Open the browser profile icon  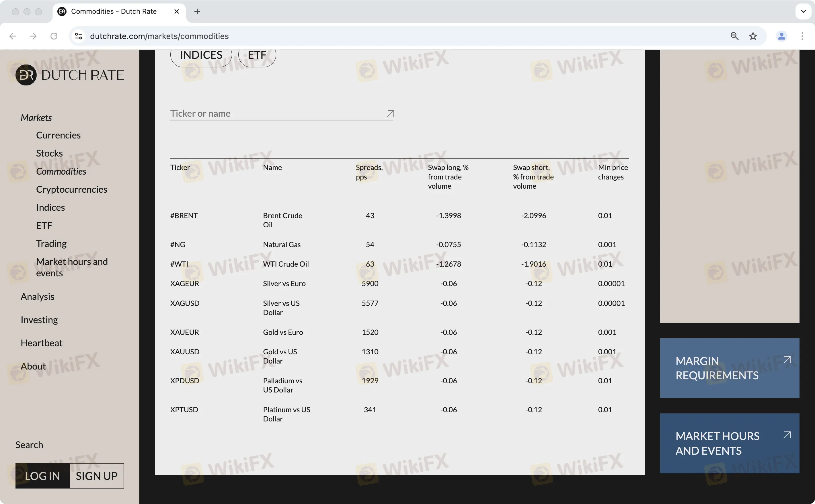tap(781, 36)
